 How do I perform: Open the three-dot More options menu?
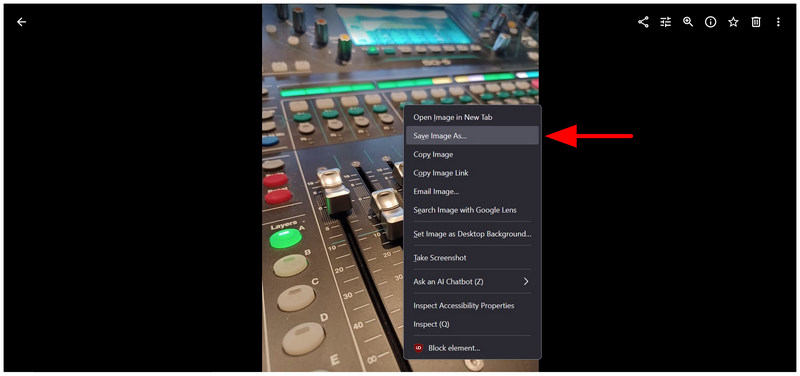[x=778, y=22]
